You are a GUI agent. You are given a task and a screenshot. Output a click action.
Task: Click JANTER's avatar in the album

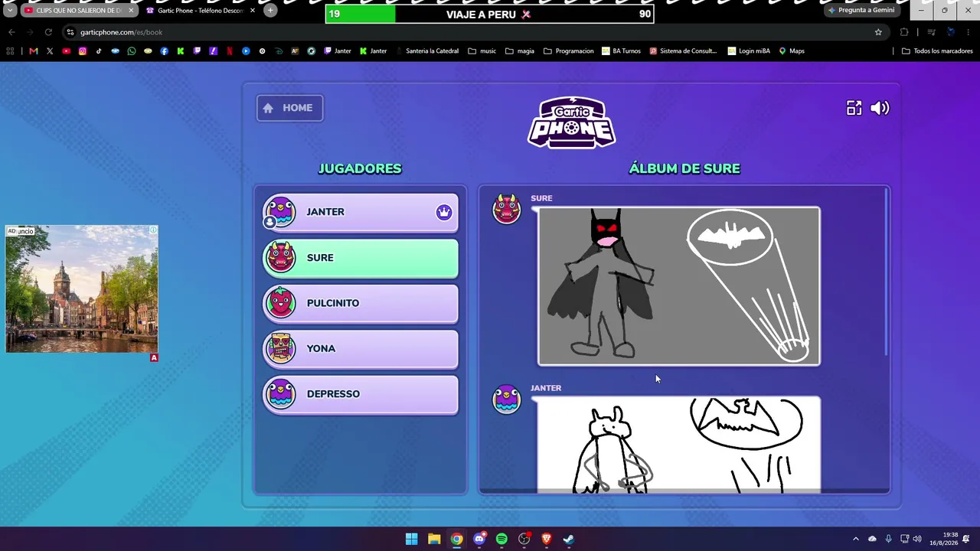[506, 399]
